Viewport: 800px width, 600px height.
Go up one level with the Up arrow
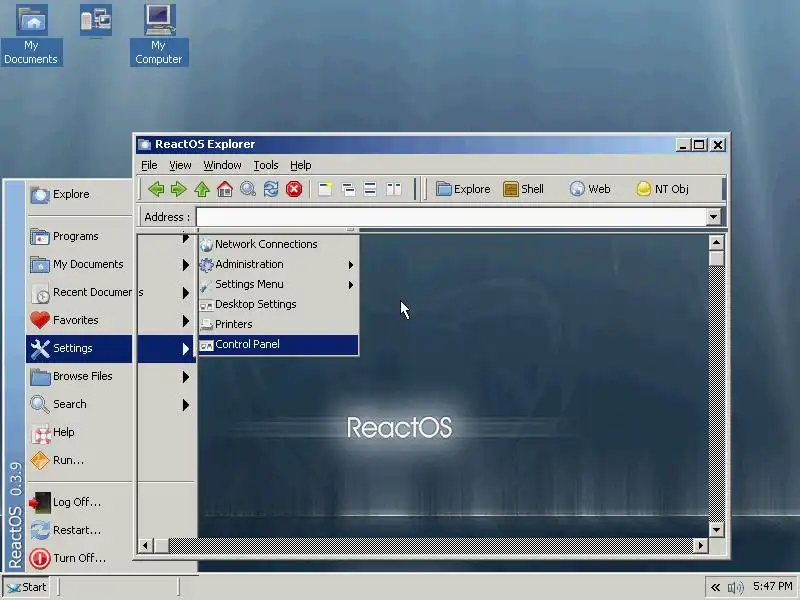pos(202,189)
